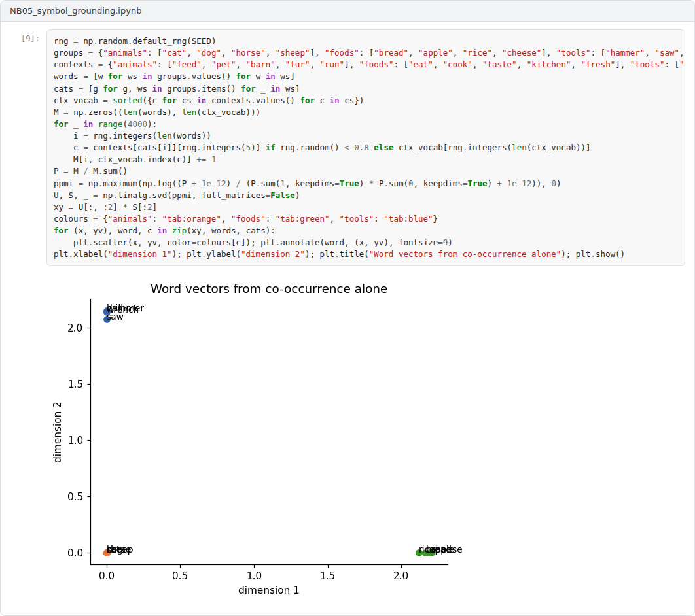Click the words = list comprehension line

coord(174,77)
